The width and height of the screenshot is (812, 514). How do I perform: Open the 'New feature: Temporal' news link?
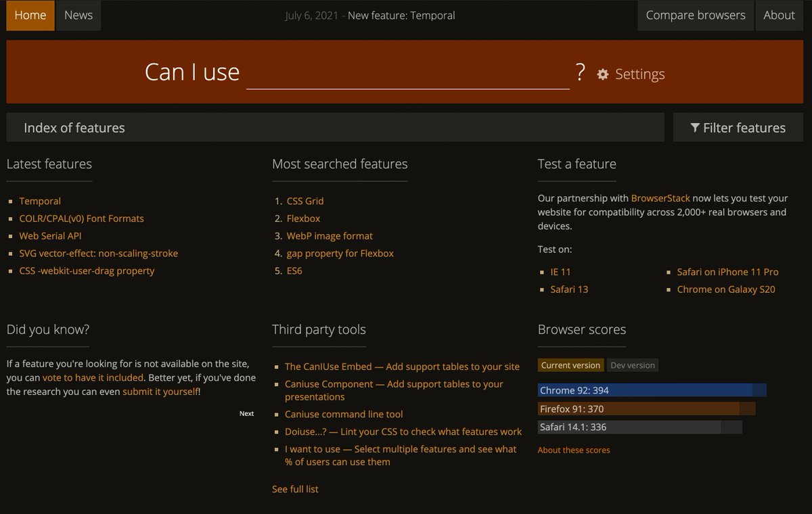401,16
